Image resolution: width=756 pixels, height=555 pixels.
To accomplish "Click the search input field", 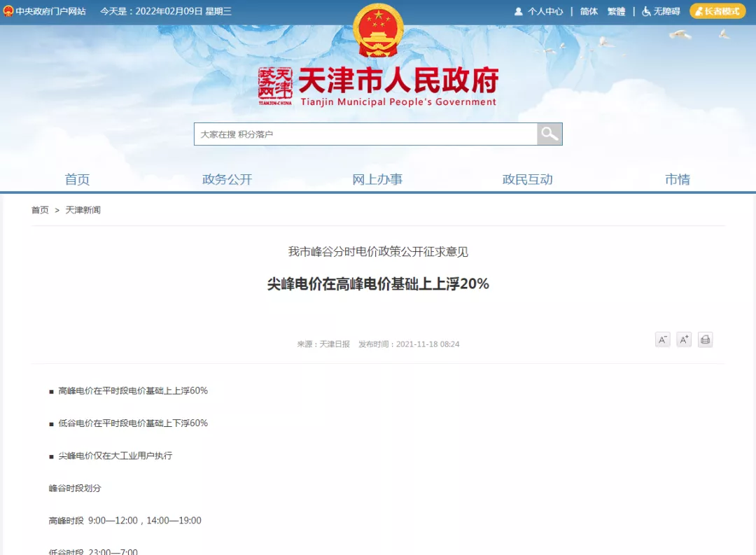I will pyautogui.click(x=365, y=134).
